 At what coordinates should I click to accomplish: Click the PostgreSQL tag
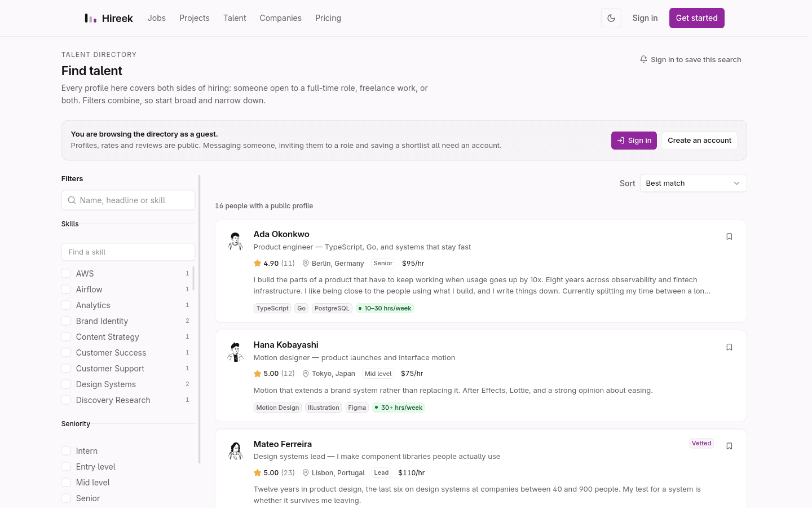tap(332, 308)
